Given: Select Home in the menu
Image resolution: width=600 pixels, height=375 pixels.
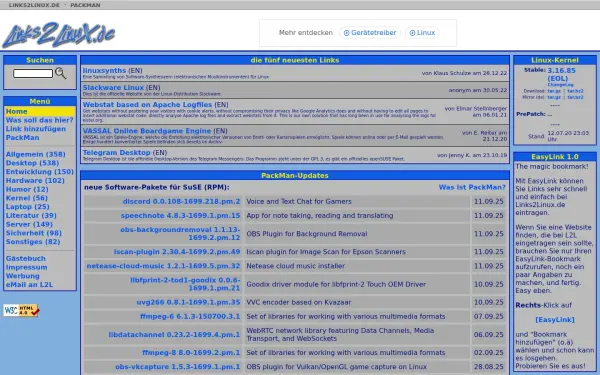Looking at the screenshot, I should [x=16, y=111].
